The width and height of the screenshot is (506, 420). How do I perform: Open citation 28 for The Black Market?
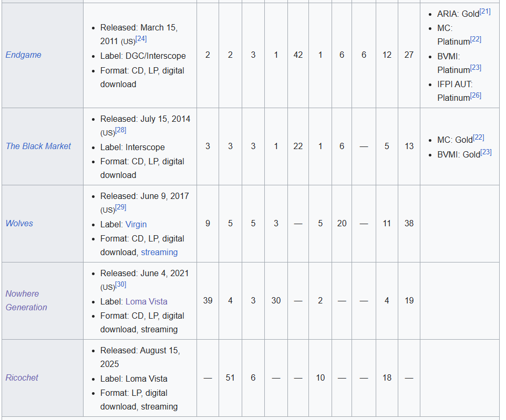point(121,130)
